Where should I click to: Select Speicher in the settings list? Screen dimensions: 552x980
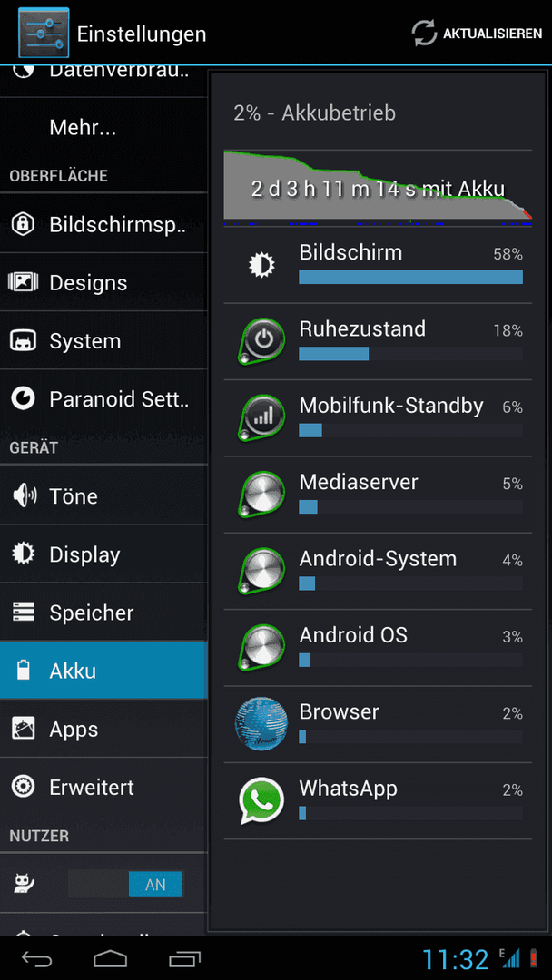pyautogui.click(x=103, y=612)
